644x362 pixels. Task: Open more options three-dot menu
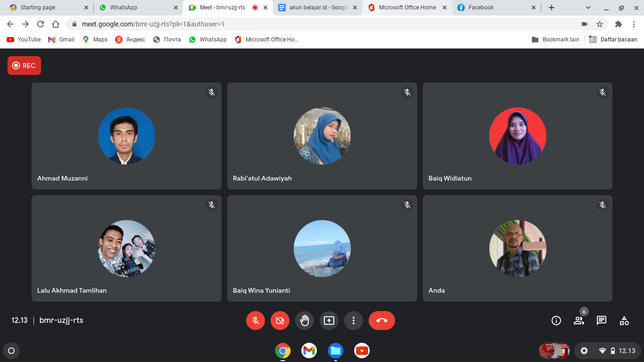coord(354,321)
